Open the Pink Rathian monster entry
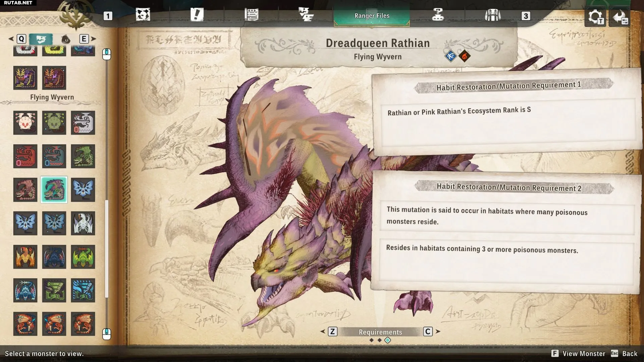The height and width of the screenshot is (362, 644). [x=25, y=190]
